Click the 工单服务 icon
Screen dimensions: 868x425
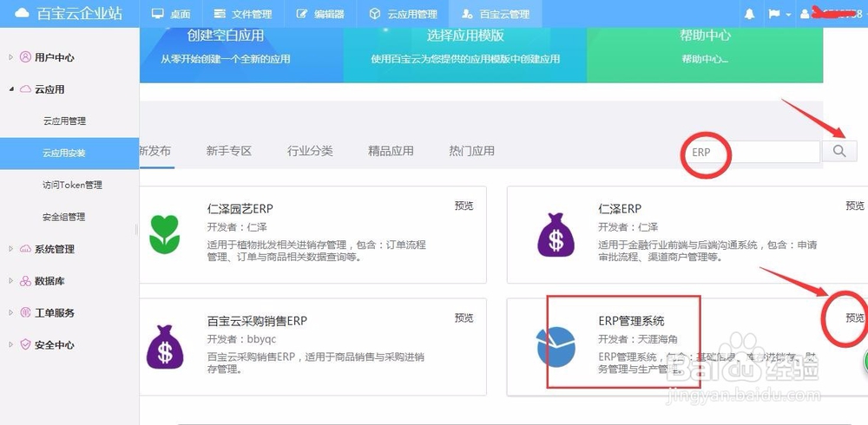(25, 312)
